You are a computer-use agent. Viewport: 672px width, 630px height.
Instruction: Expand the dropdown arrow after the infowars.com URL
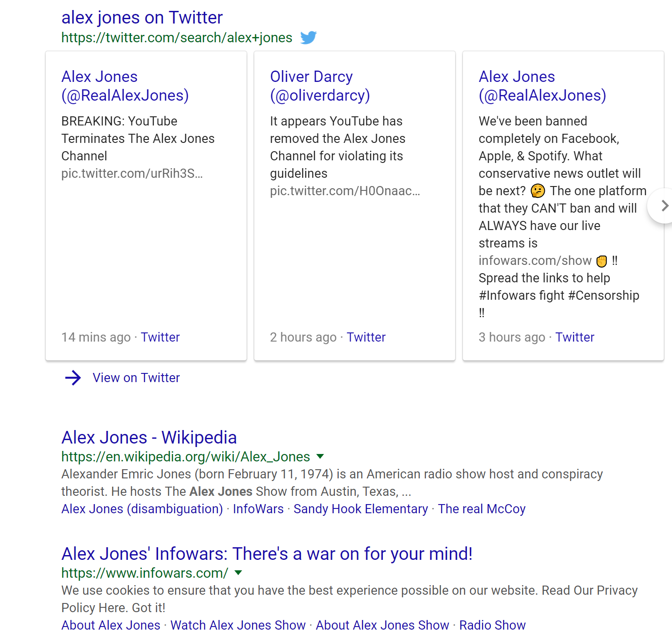point(238,573)
